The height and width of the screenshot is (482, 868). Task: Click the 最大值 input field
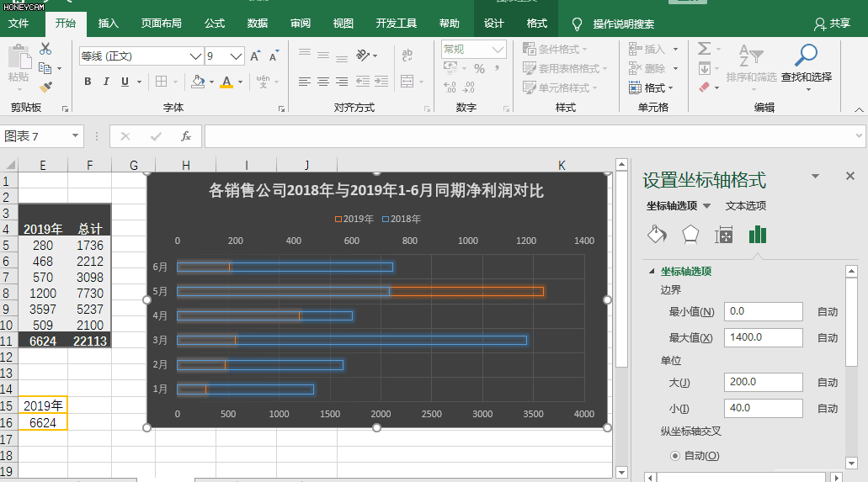click(x=763, y=337)
